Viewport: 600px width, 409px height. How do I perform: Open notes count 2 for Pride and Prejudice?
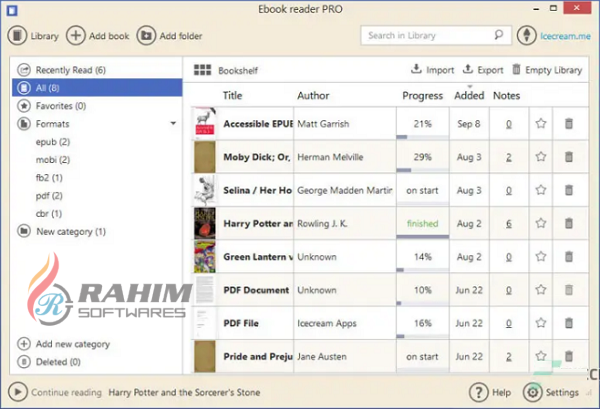point(509,357)
